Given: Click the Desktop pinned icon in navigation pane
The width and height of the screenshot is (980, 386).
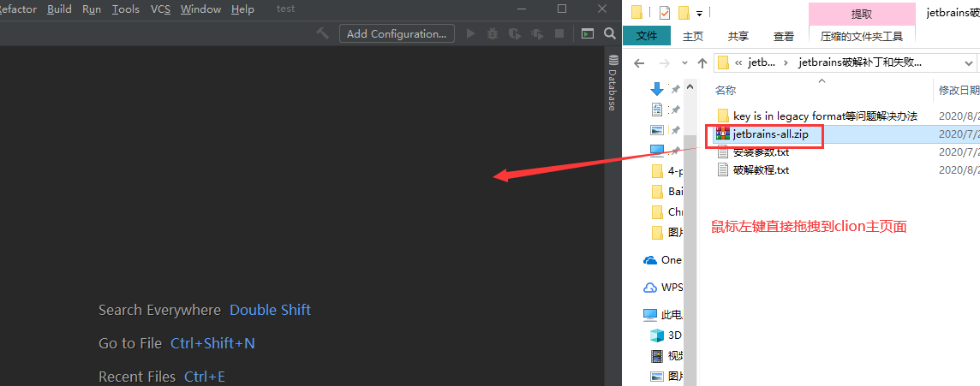Looking at the screenshot, I should tap(656, 151).
